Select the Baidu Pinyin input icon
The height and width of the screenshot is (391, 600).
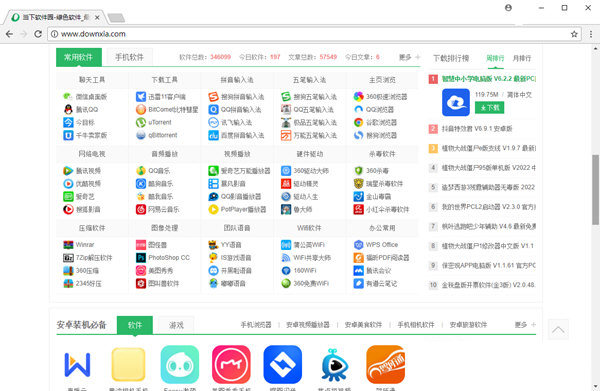214,135
